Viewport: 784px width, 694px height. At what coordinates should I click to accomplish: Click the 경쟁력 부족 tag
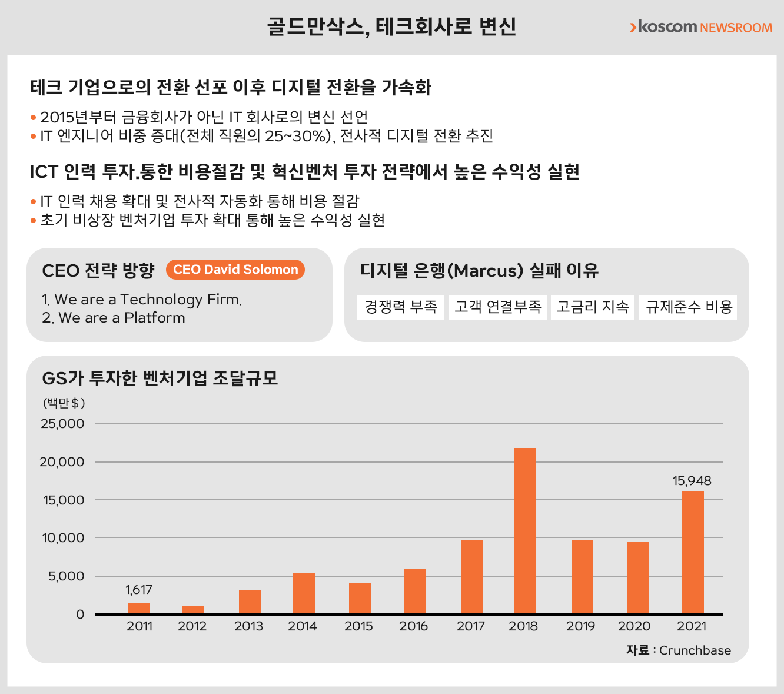pos(401,307)
